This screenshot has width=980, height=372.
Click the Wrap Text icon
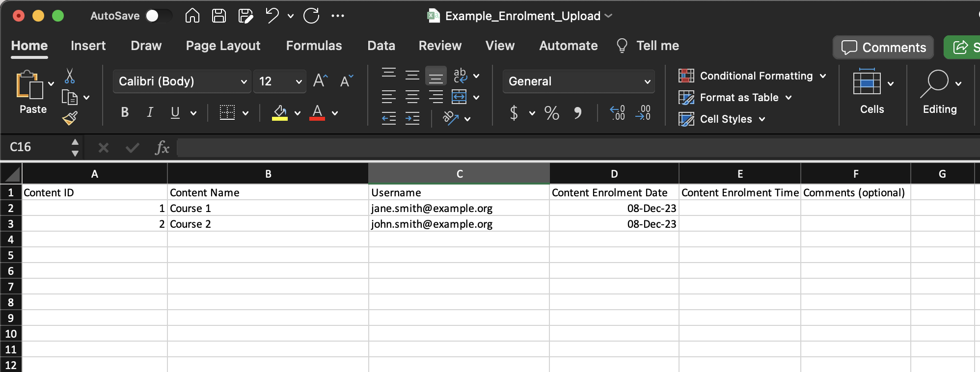tap(460, 75)
